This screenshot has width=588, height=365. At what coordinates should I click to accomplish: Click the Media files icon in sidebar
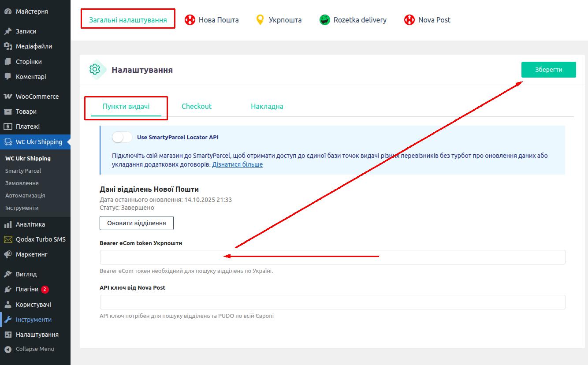point(7,46)
